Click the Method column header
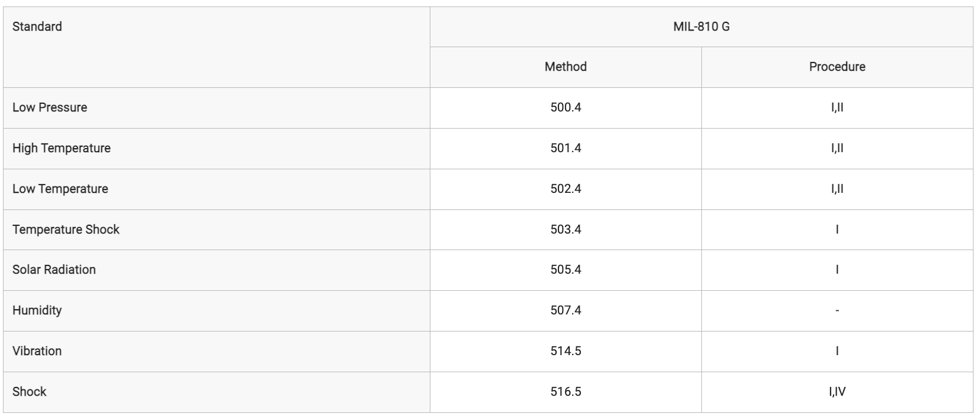Screen dimensions: 980x420 point(566,67)
